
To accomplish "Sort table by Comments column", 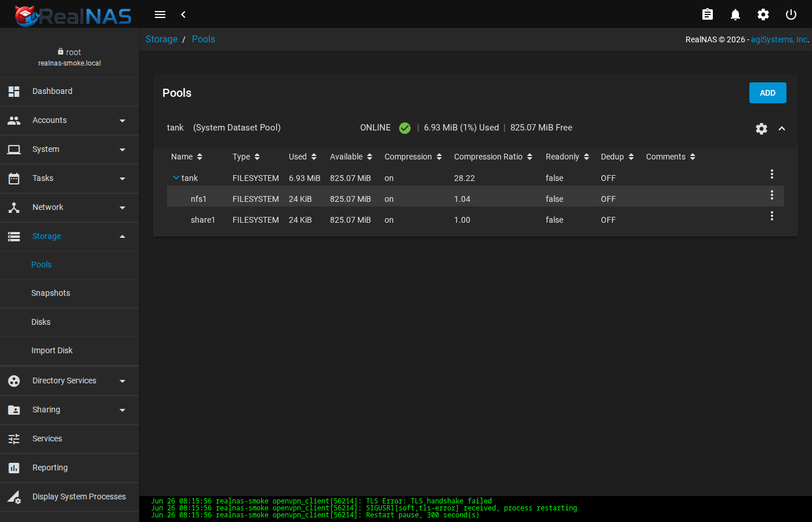I will coord(671,157).
